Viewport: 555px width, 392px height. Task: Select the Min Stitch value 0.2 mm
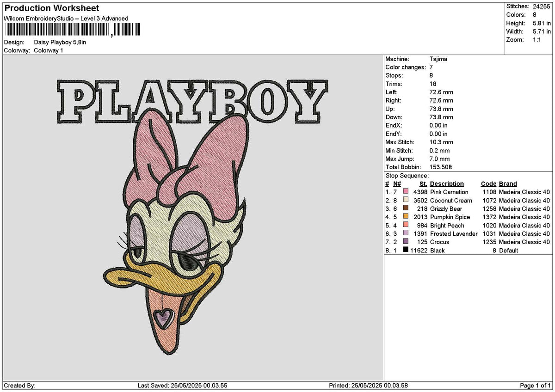[439, 150]
